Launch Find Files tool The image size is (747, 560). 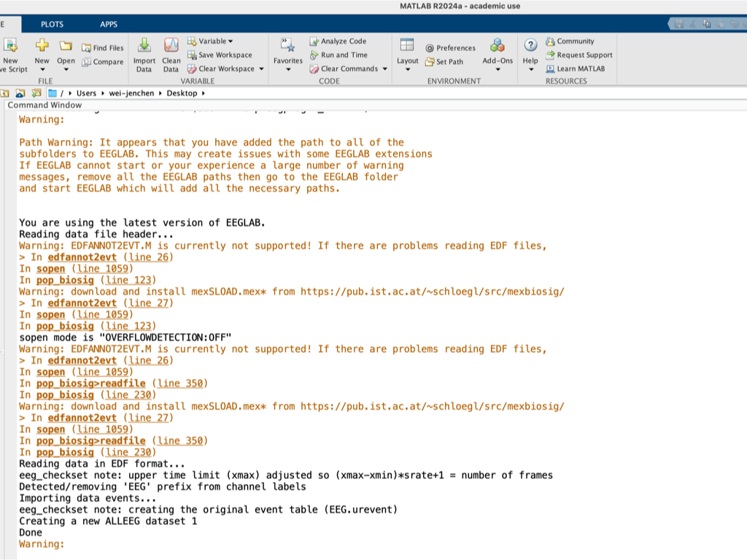pos(102,47)
